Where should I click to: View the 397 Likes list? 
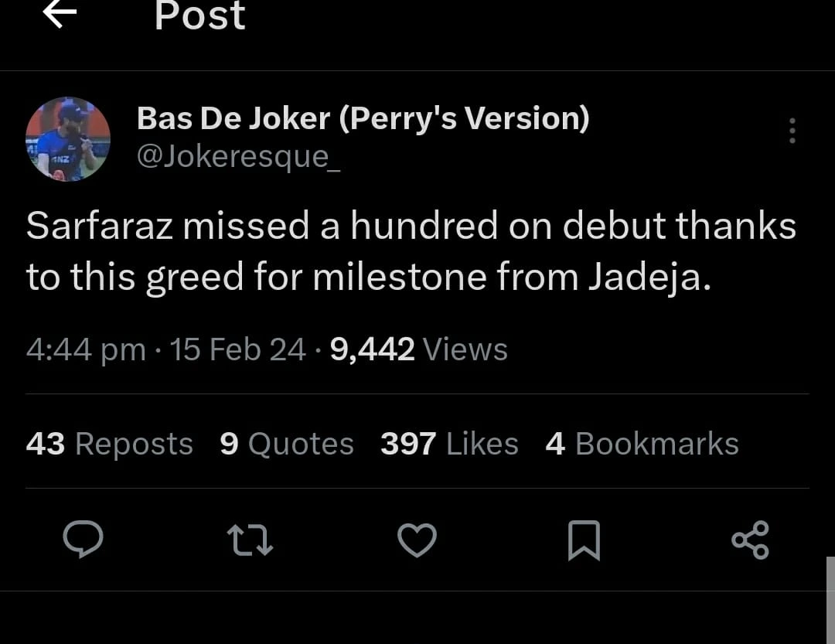[449, 444]
